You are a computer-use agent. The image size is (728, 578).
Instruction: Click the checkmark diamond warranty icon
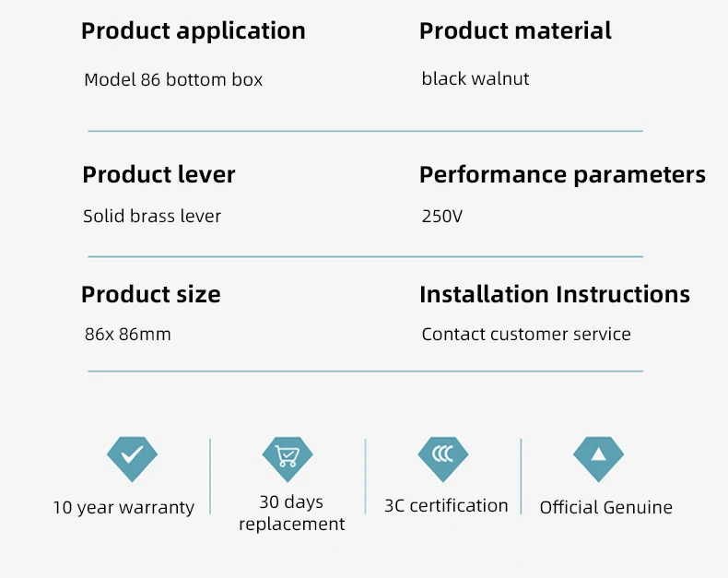[x=132, y=459]
